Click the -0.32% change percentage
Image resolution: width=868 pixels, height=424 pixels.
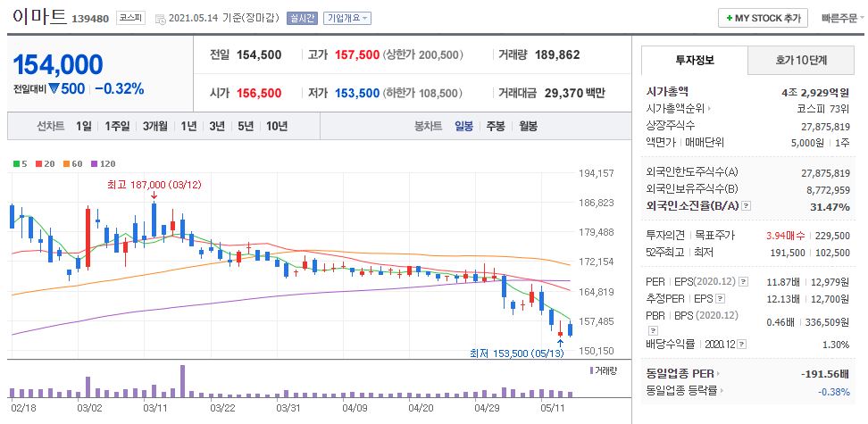[119, 88]
